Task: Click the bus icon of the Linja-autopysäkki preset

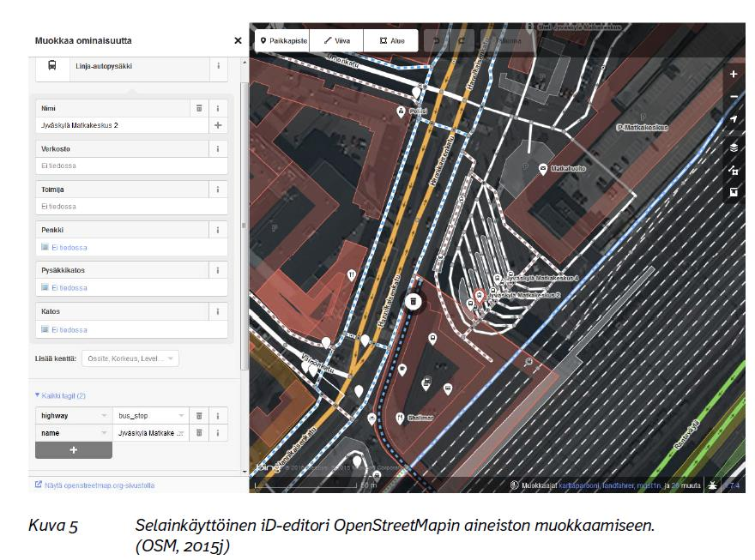Action: pyautogui.click(x=52, y=65)
